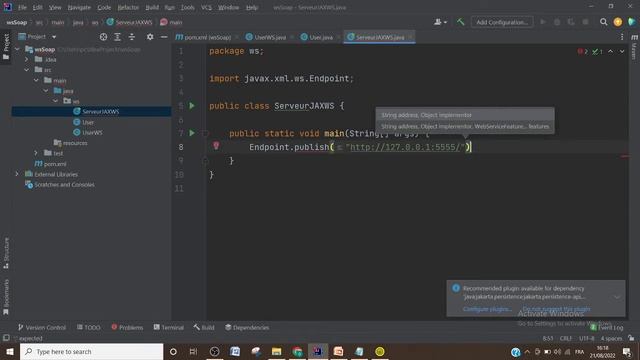The height and width of the screenshot is (360, 640).
Task: Collapse the ws package node
Action: pos(56,101)
